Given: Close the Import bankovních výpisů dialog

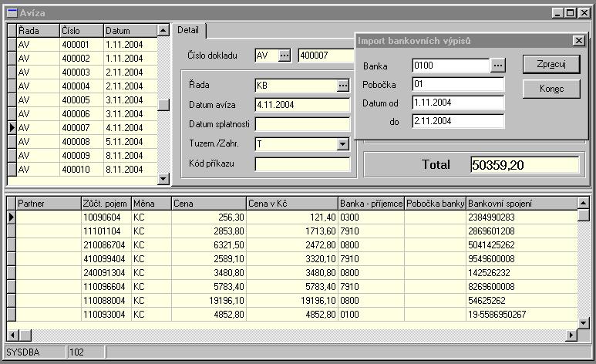Looking at the screenshot, I should coord(578,40).
